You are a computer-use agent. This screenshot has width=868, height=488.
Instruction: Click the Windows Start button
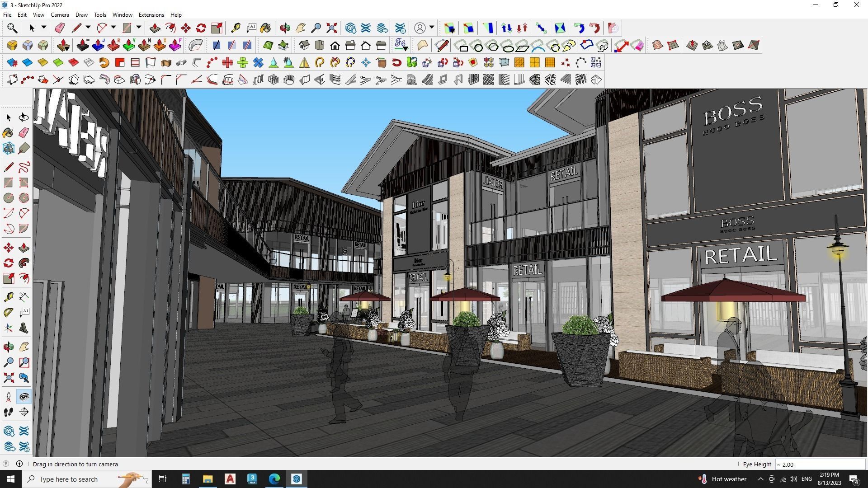pyautogui.click(x=11, y=479)
